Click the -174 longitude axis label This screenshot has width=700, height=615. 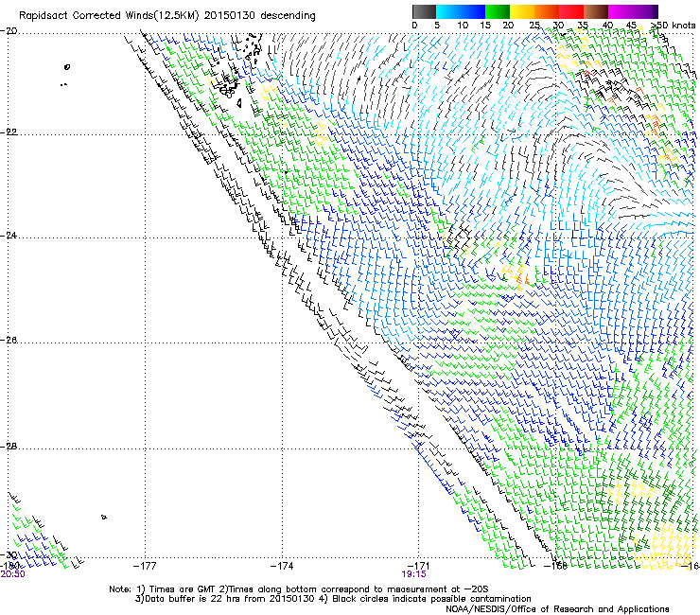282,567
